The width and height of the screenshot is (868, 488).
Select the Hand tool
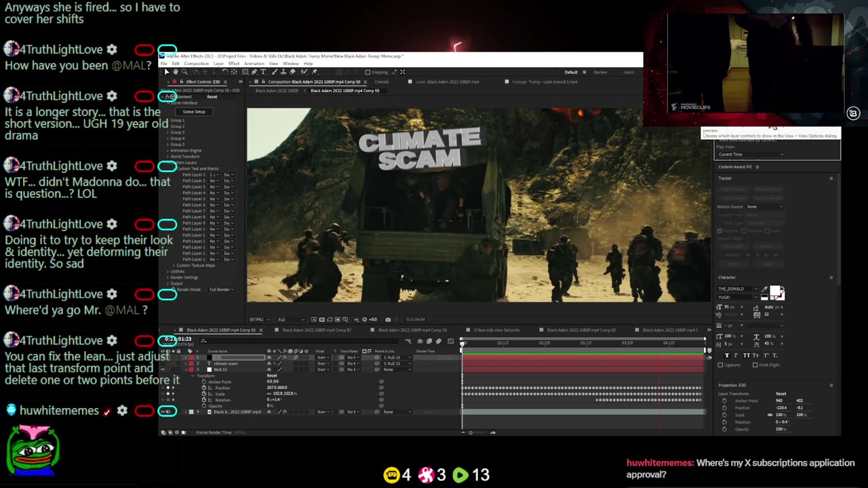point(176,72)
